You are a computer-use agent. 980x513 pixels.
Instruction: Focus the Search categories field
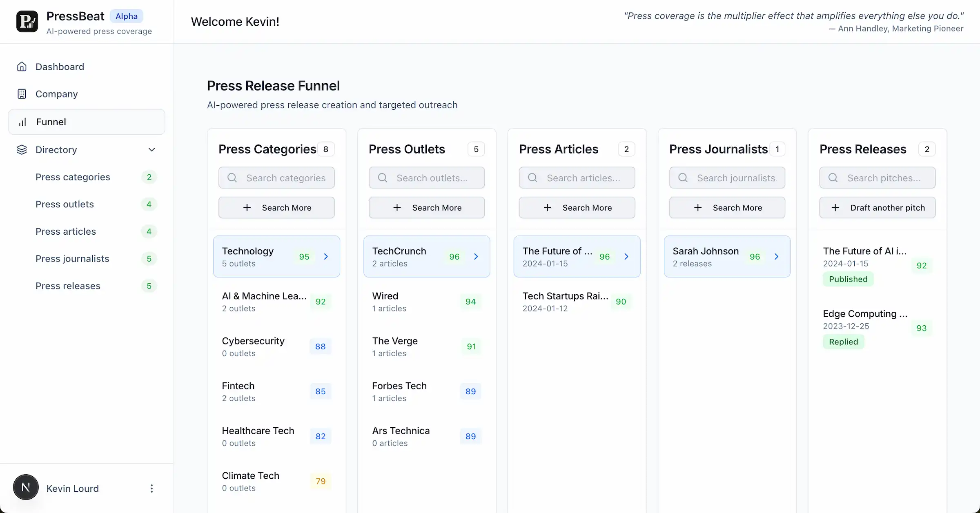coord(276,178)
